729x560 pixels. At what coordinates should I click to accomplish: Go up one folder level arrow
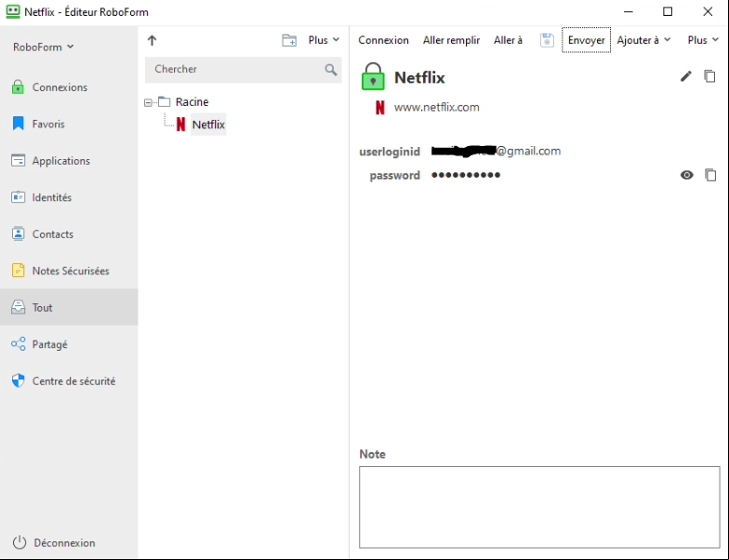click(x=152, y=41)
